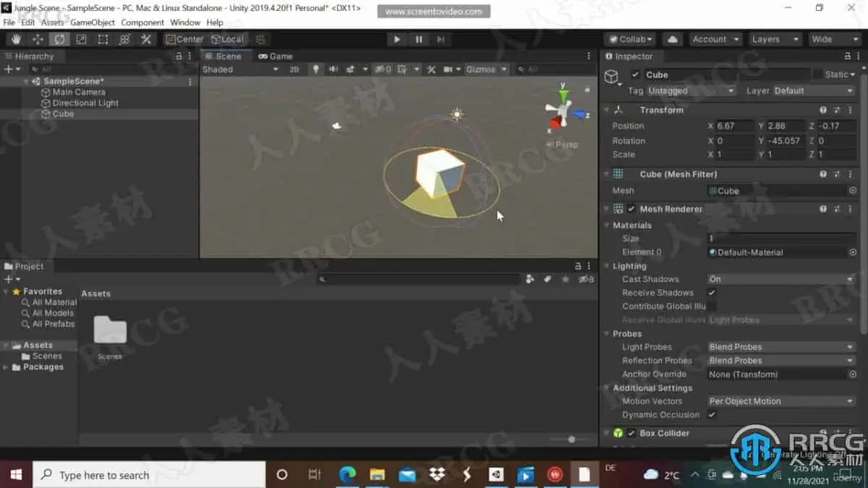Image resolution: width=868 pixels, height=488 pixels.
Task: Disable Mesh Renderer component checkbox
Action: click(x=631, y=209)
